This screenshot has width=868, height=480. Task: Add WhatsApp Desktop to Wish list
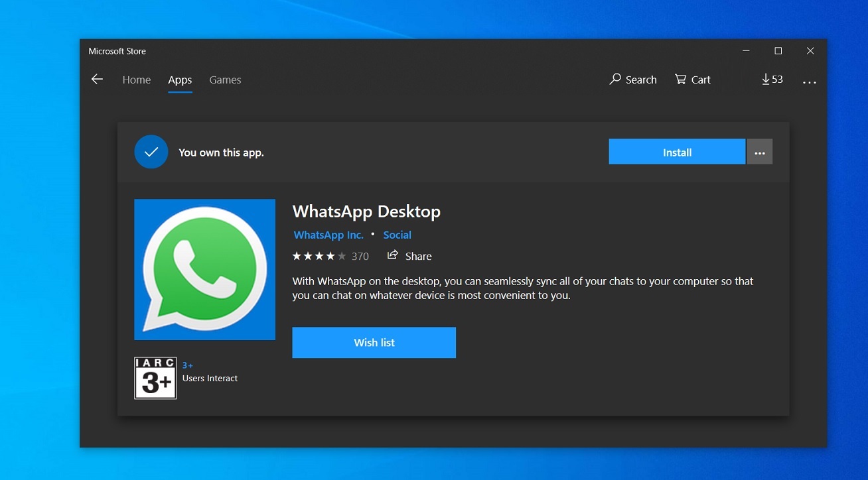tap(374, 343)
